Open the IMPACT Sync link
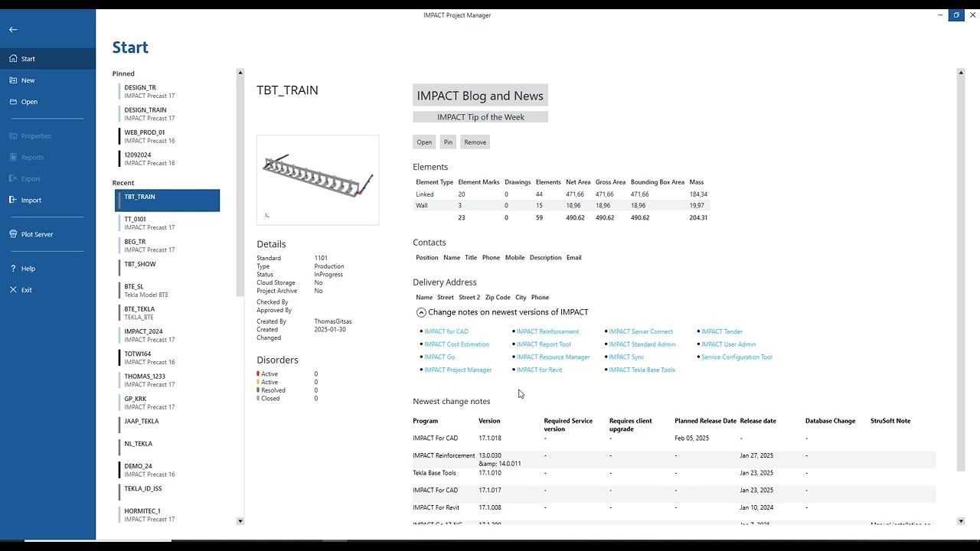Screen dimensions: 980x551 click(x=626, y=357)
